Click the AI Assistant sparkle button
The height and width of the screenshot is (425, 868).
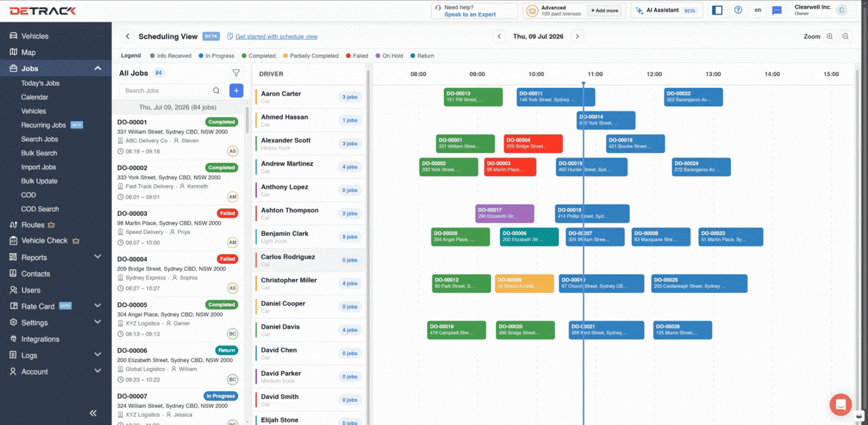[x=667, y=10]
